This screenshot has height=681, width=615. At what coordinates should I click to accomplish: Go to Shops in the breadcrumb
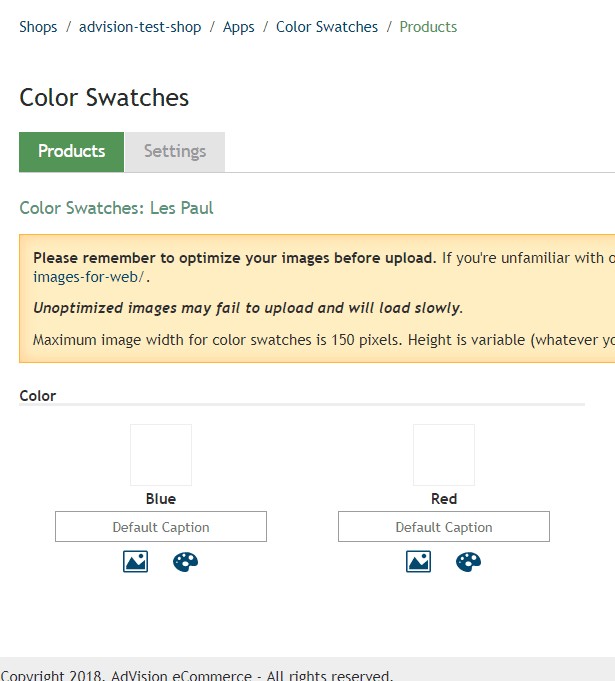(38, 27)
